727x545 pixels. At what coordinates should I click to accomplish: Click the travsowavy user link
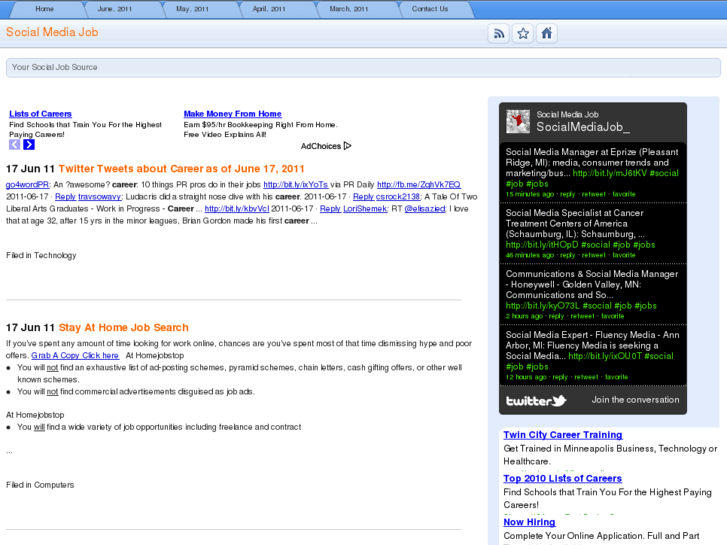point(100,197)
